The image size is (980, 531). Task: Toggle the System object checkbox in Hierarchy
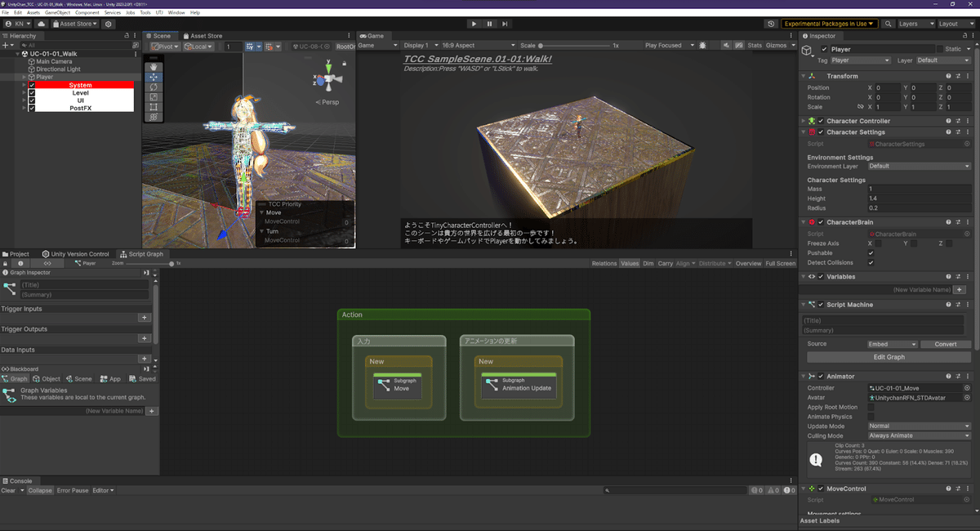pyautogui.click(x=32, y=85)
